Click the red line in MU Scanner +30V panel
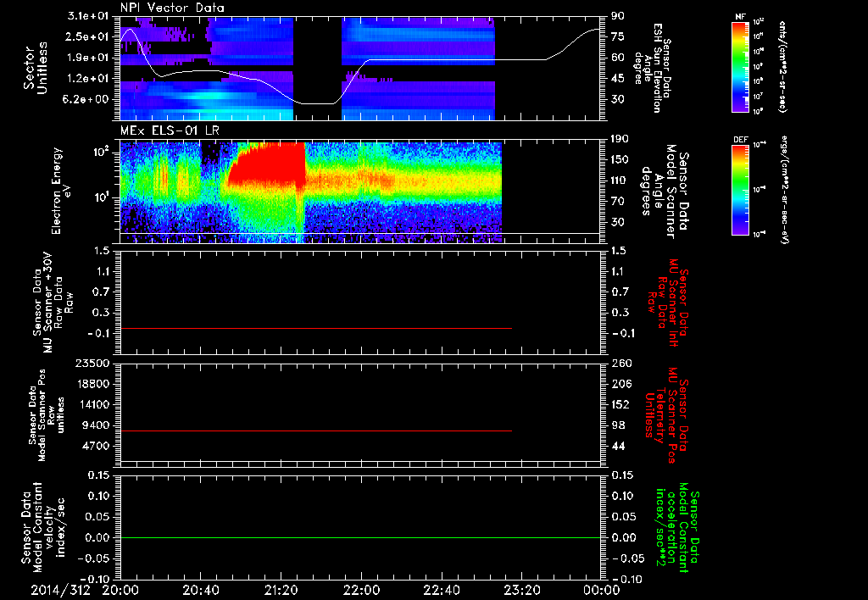 click(x=315, y=328)
